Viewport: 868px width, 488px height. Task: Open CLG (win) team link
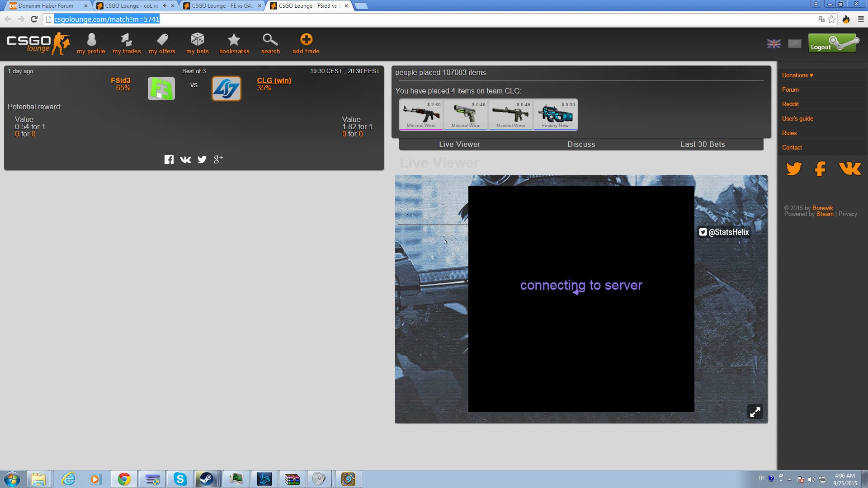274,80
